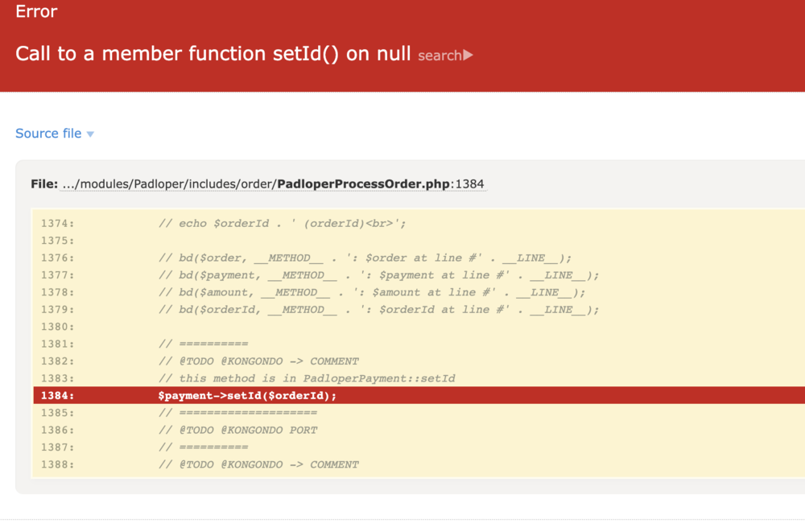Click the play triangle icon beside search

click(468, 56)
